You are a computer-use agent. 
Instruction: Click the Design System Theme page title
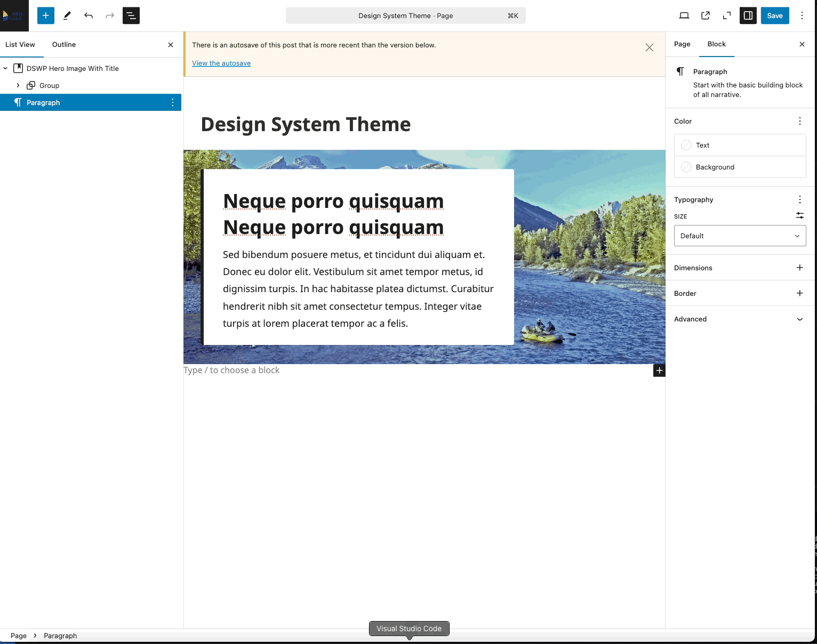click(x=306, y=125)
